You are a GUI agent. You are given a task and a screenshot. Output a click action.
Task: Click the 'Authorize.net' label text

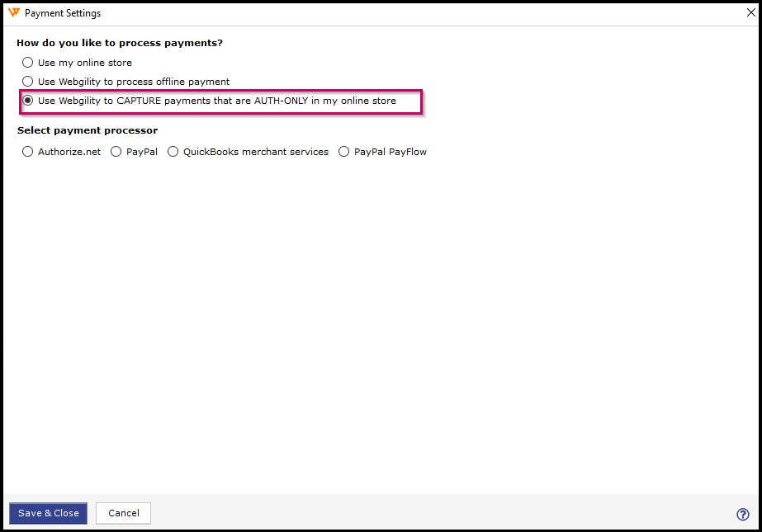pyautogui.click(x=69, y=152)
